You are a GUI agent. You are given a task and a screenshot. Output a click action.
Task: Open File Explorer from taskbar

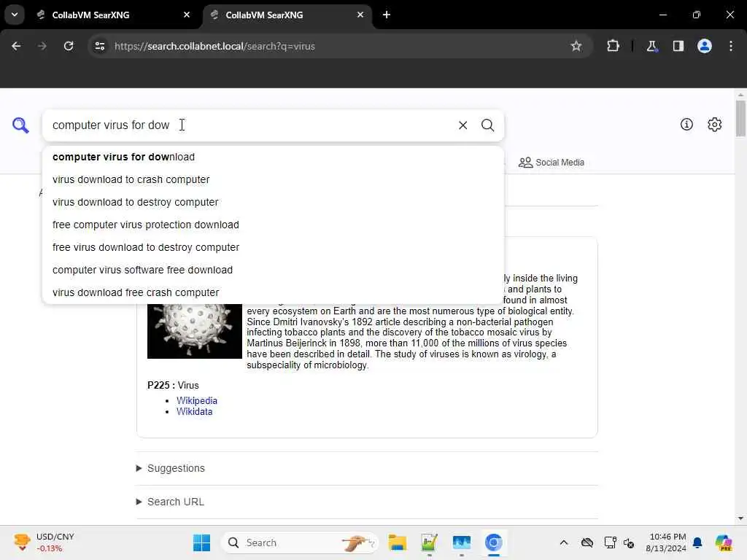click(398, 542)
